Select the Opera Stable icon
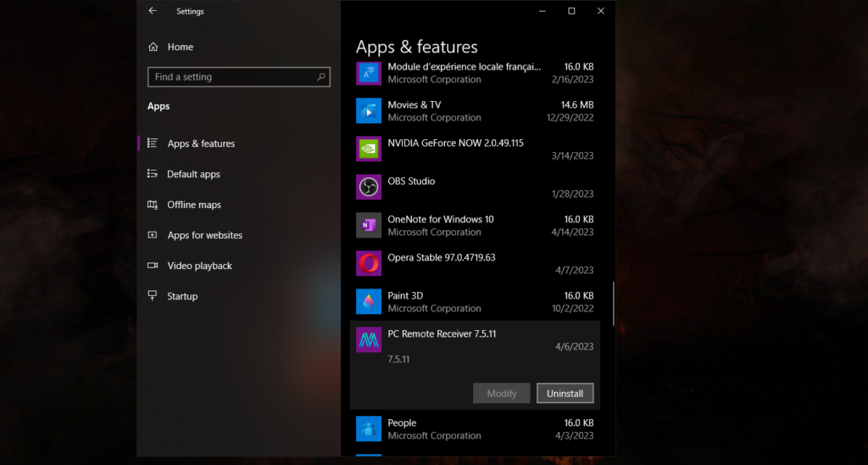 [x=369, y=263]
